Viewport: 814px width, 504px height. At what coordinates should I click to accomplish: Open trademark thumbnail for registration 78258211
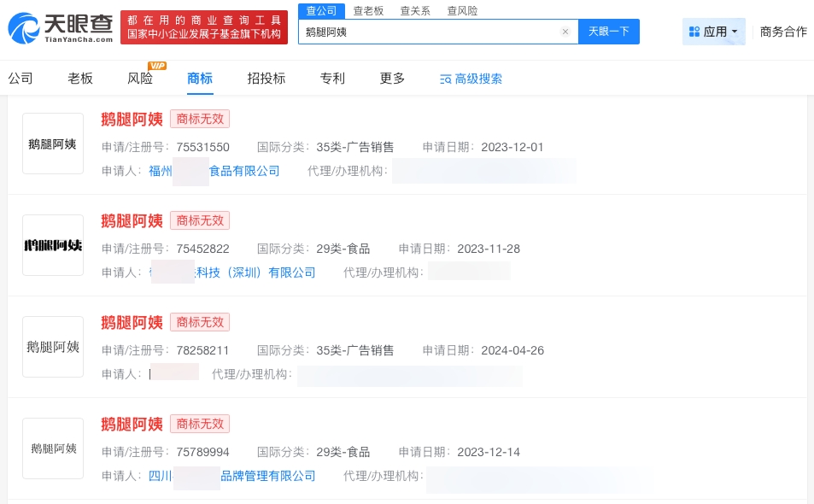[53, 347]
